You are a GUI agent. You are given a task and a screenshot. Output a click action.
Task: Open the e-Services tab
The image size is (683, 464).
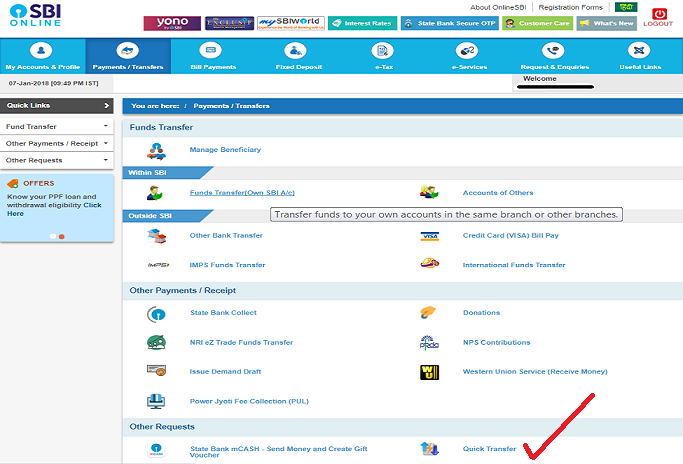[469, 56]
